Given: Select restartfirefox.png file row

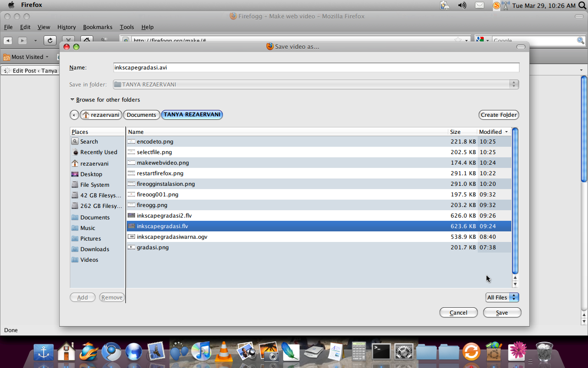Looking at the screenshot, I should [x=319, y=173].
